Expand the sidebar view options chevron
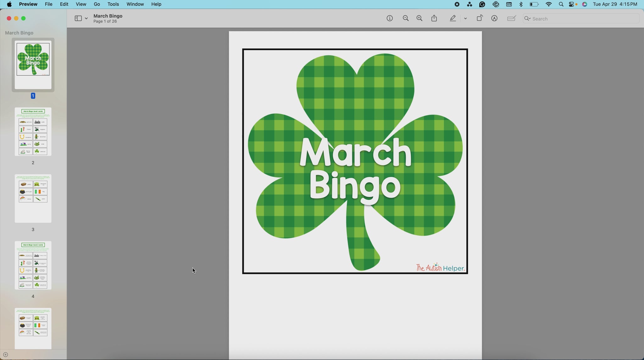644x360 pixels. click(x=86, y=19)
